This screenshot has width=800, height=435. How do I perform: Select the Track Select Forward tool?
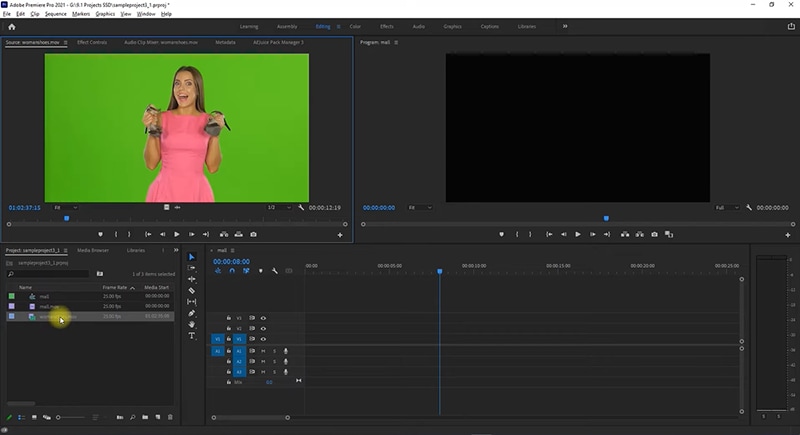point(192,268)
